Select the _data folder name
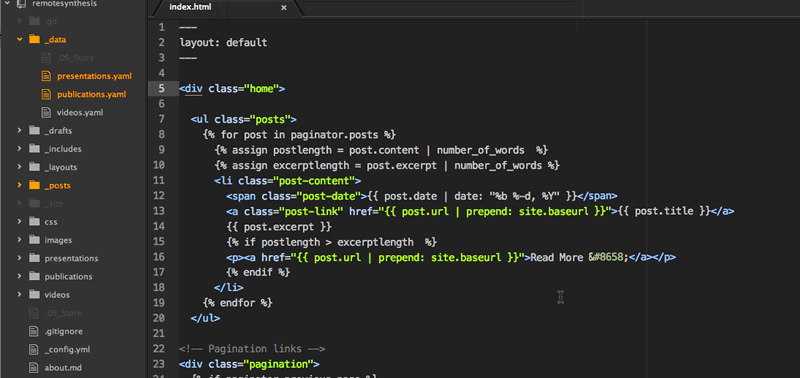Viewport: 800px width, 378px height. click(55, 40)
